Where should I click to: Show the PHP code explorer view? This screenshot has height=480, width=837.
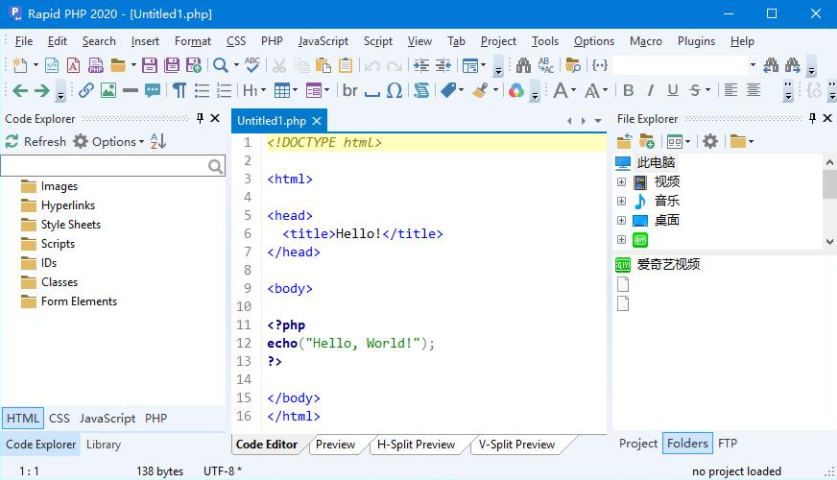(156, 418)
